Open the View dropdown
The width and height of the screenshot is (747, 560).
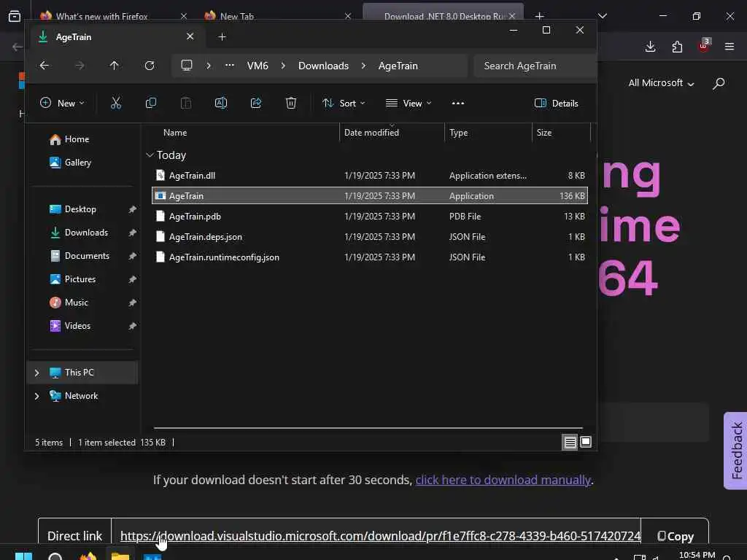click(409, 104)
